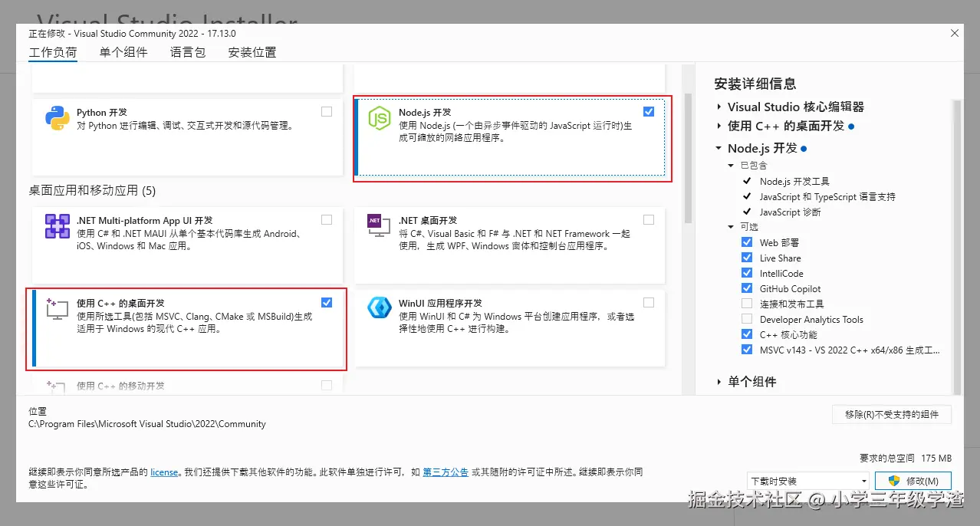Viewport: 980px width, 526px height.
Task: Click the JavaScript 诊断 included item
Action: tap(790, 212)
